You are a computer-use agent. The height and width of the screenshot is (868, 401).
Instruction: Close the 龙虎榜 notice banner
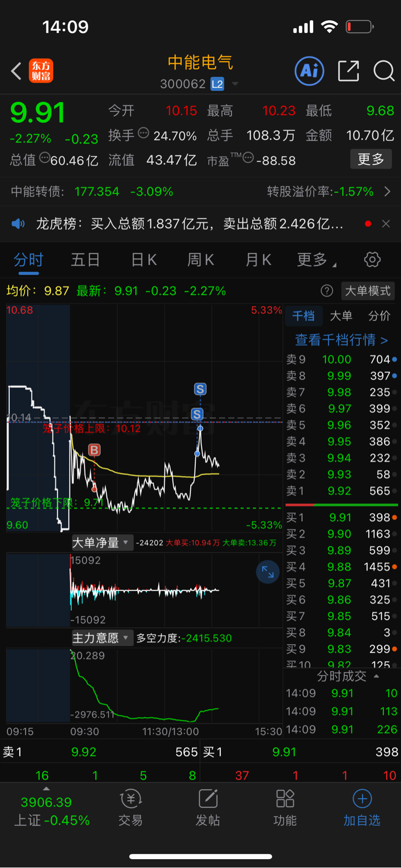click(x=386, y=224)
